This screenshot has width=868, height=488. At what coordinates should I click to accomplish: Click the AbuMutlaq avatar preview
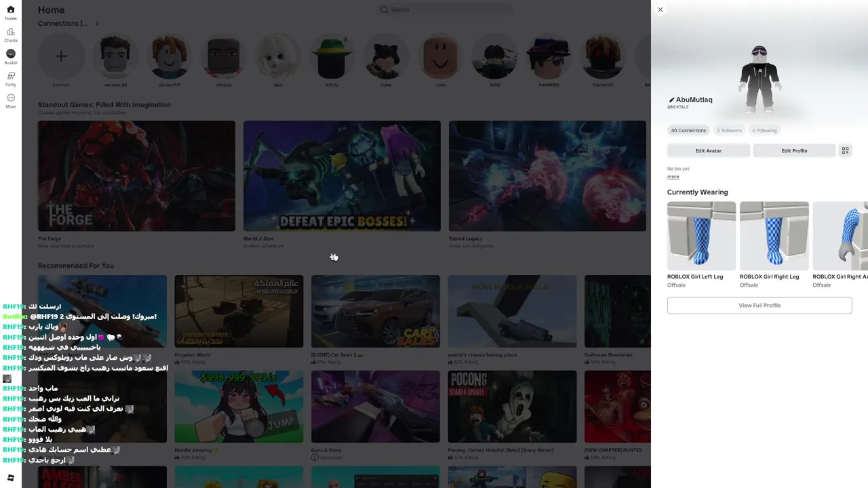tap(759, 79)
